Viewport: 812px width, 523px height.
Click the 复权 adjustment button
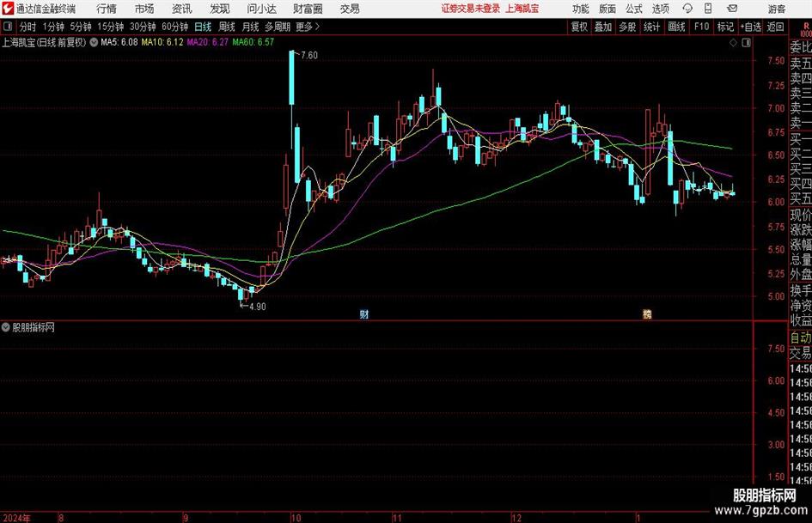click(x=579, y=27)
